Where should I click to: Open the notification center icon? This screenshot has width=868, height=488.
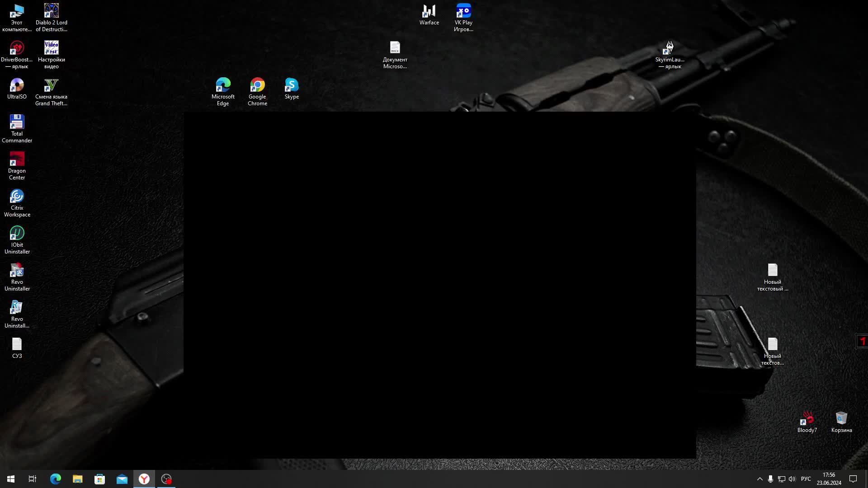[853, 479]
